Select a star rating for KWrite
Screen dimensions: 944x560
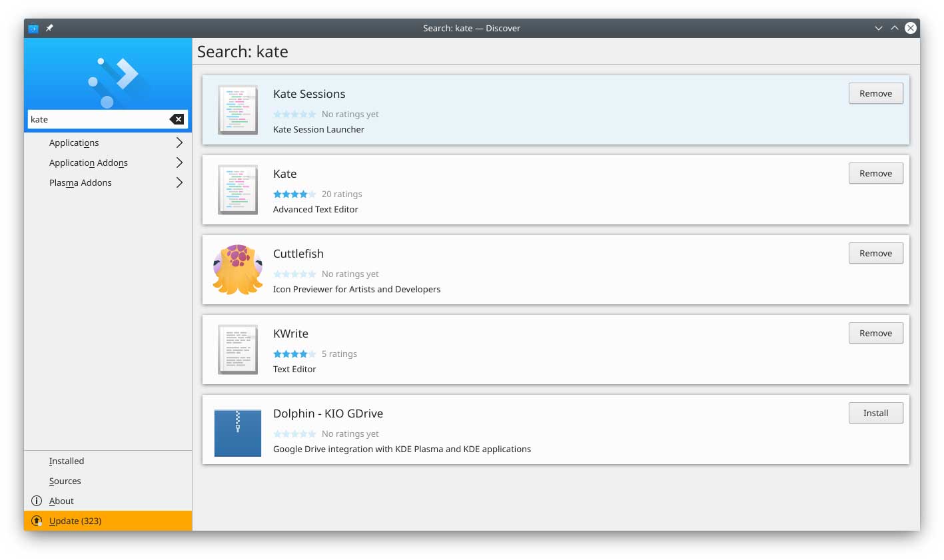pyautogui.click(x=294, y=354)
